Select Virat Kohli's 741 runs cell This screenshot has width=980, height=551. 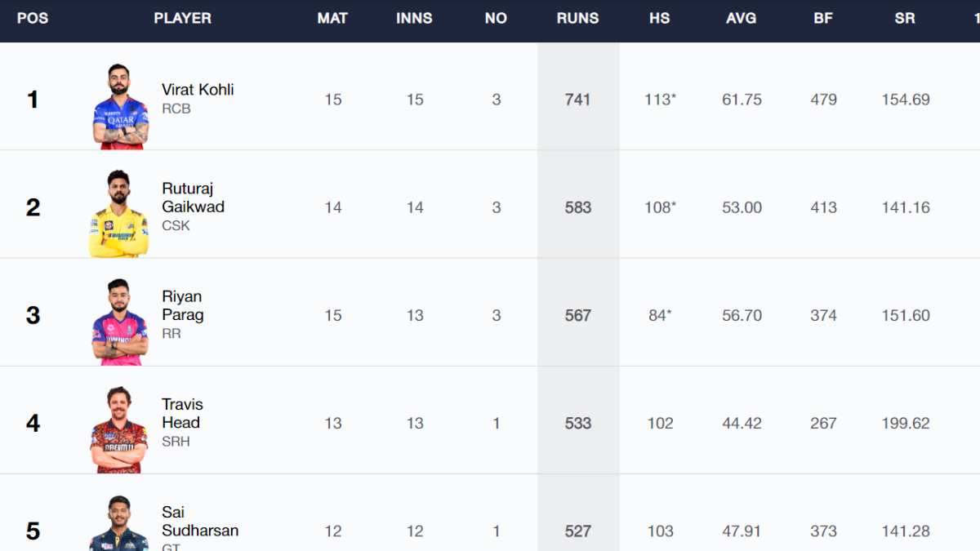[577, 100]
